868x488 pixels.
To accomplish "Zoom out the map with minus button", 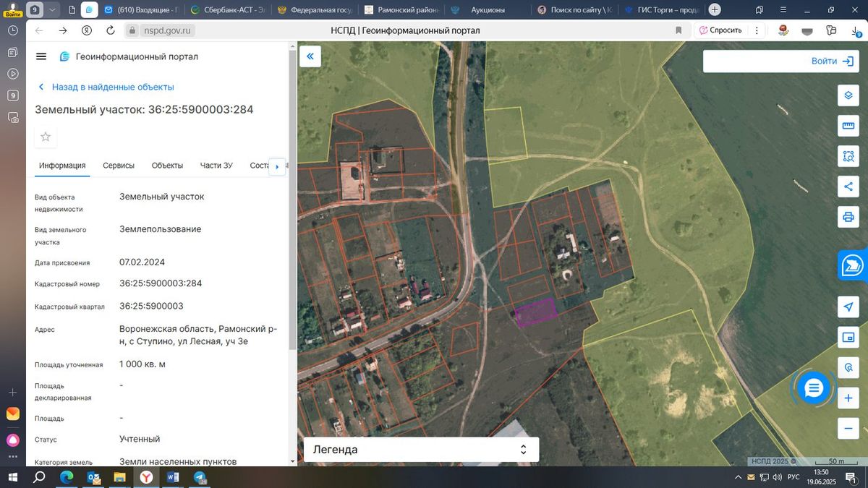I will 848,428.
